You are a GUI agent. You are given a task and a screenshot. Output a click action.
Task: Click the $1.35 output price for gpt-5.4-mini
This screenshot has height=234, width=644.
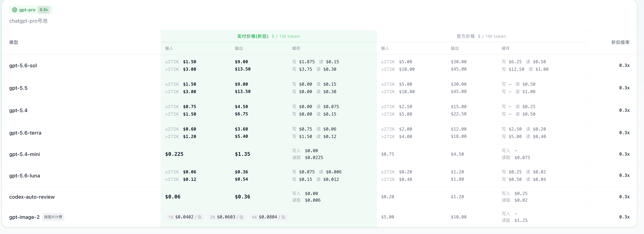[242, 154]
